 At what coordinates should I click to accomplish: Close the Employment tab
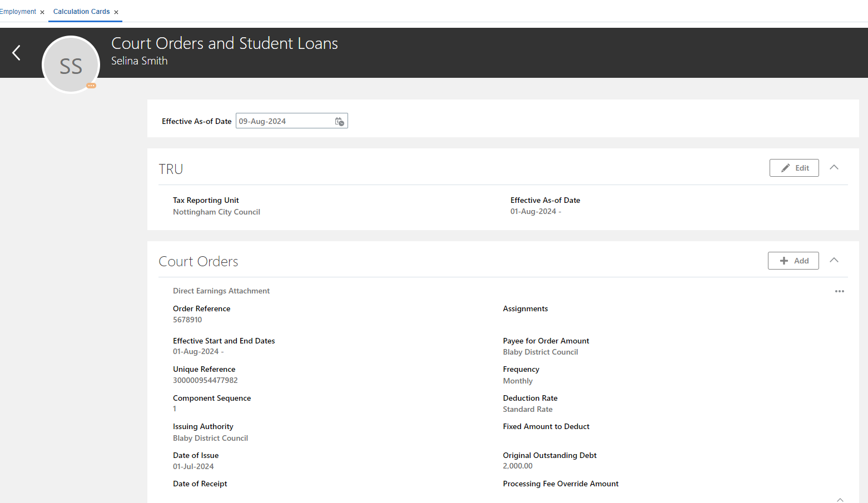pos(42,11)
